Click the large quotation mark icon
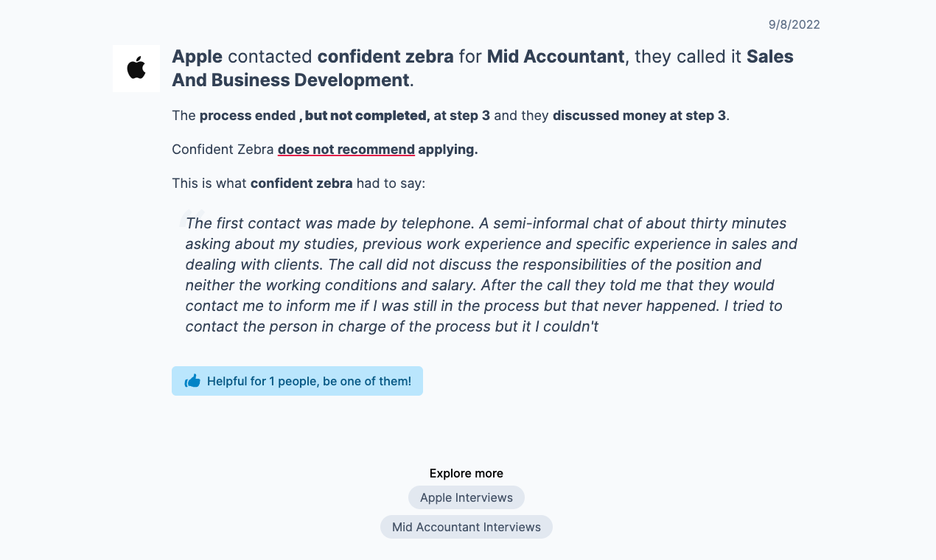Screen dimensions: 936x560 [x=190, y=220]
